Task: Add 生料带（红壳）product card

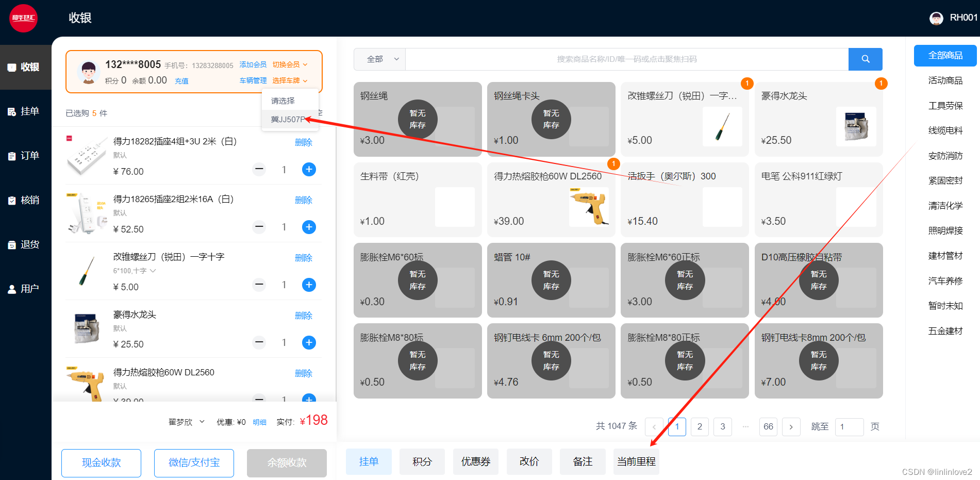Action: pos(418,200)
